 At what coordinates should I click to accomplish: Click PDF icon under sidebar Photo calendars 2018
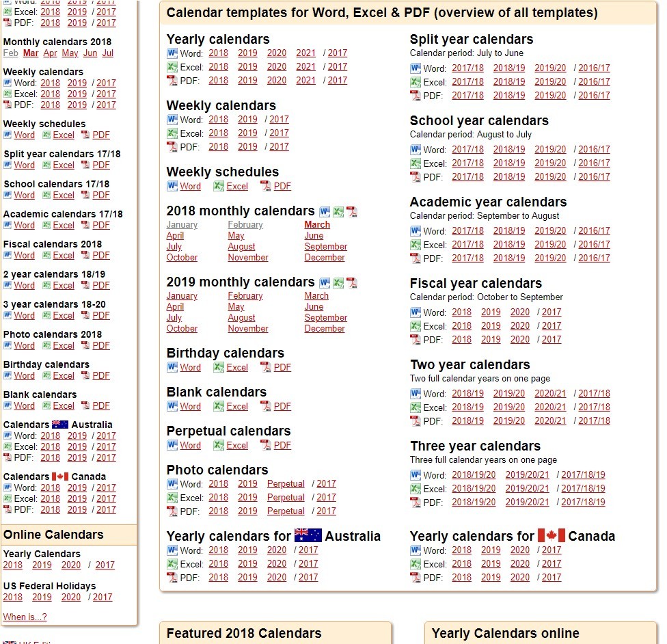tap(85, 346)
